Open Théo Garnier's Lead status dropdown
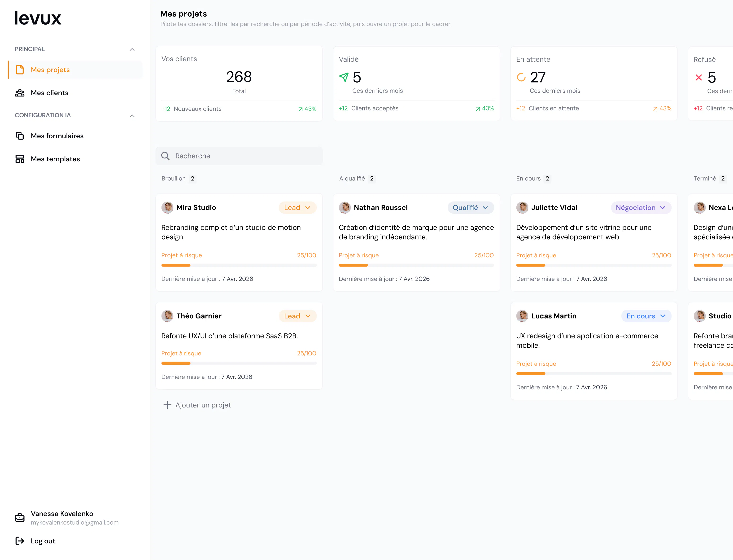The height and width of the screenshot is (560, 733). pyautogui.click(x=298, y=316)
